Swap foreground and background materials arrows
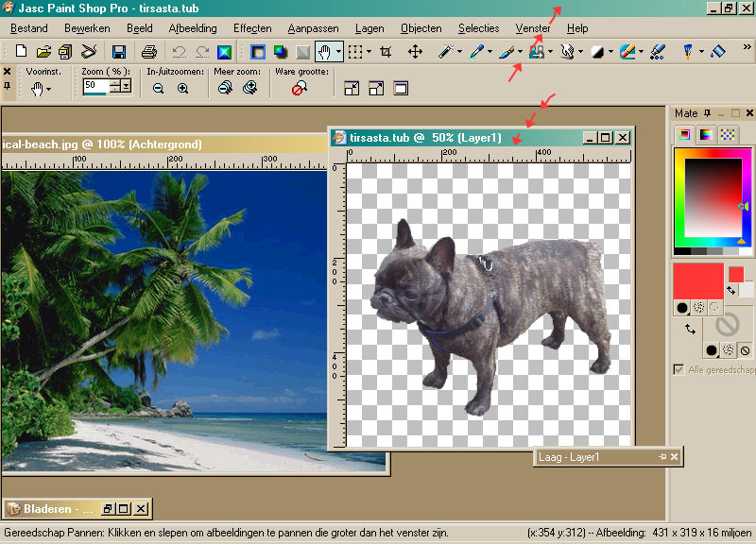 coord(691,329)
